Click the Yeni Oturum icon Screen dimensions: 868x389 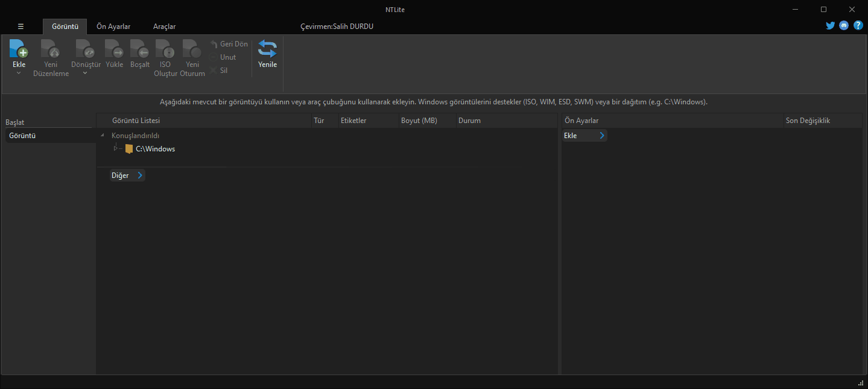tap(192, 49)
